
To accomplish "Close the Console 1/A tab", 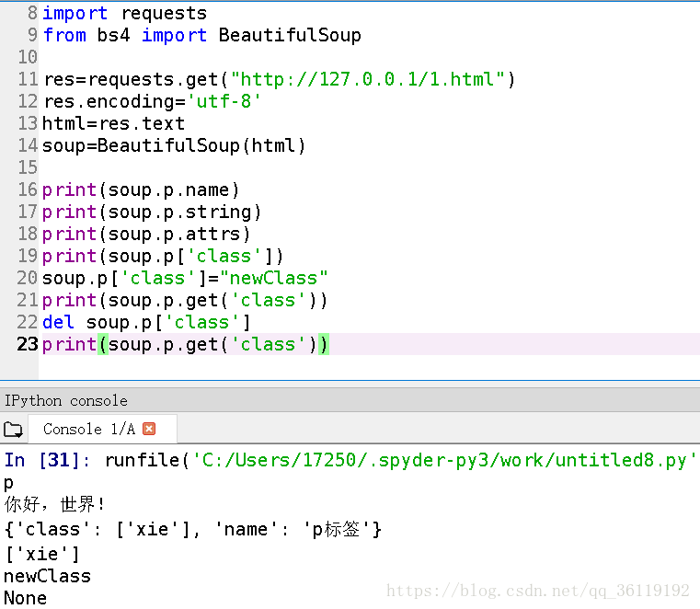I will coord(149,429).
